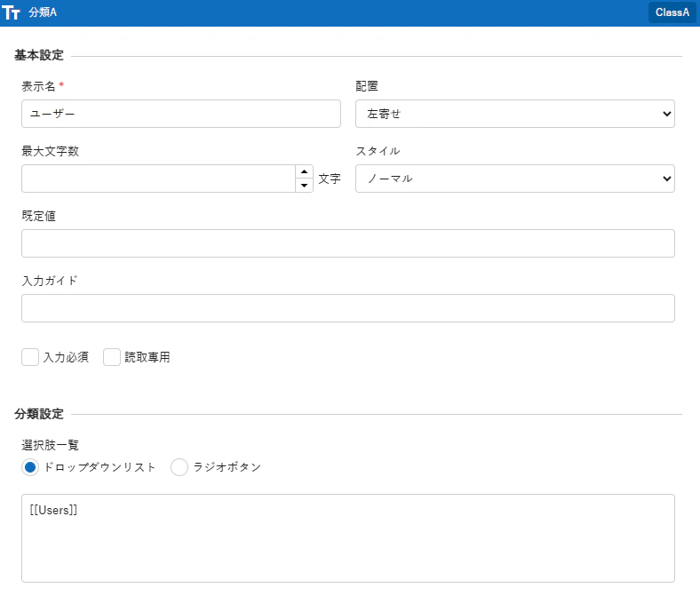Select the ラジオボタン radio option
Screen dimensions: 700x596
pos(179,467)
